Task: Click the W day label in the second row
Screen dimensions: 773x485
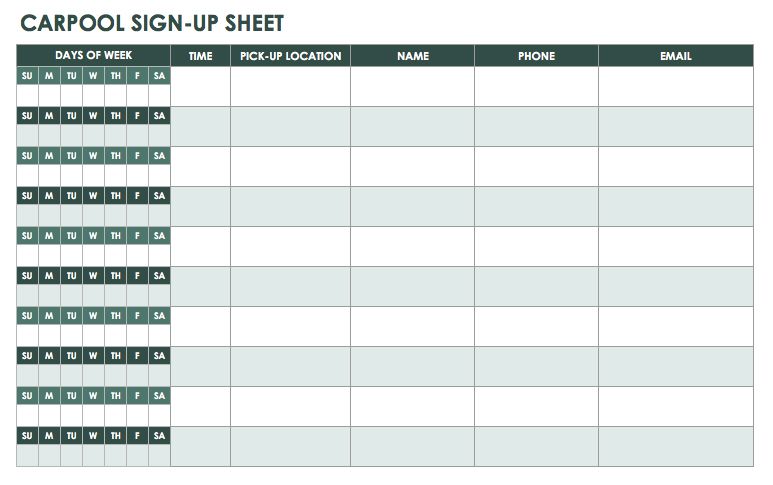Action: [x=93, y=116]
